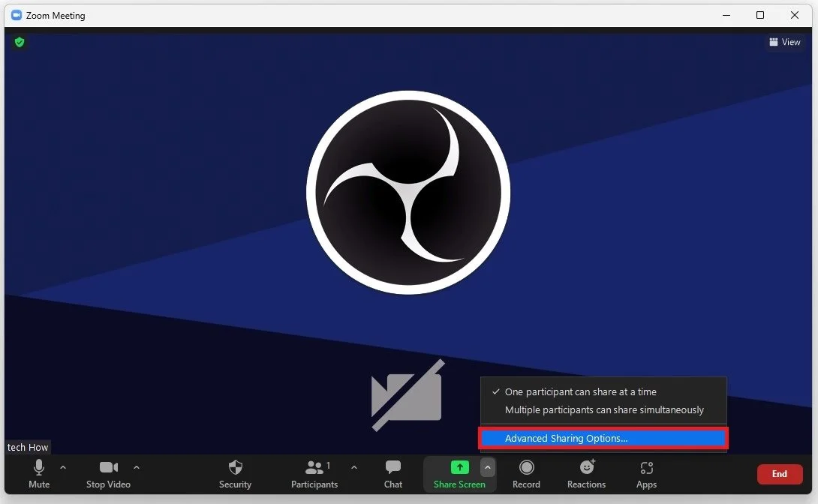Expand arrow next to Participants
Image resolution: width=818 pixels, height=504 pixels.
(354, 467)
